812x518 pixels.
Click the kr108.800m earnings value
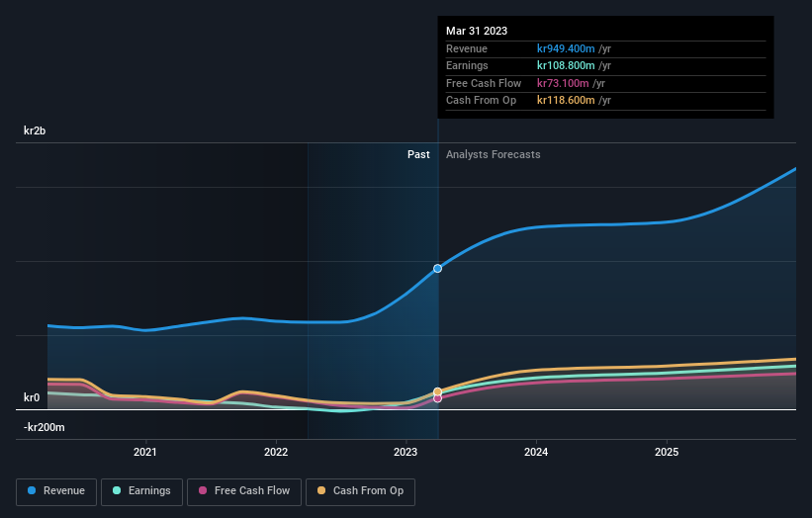point(566,65)
